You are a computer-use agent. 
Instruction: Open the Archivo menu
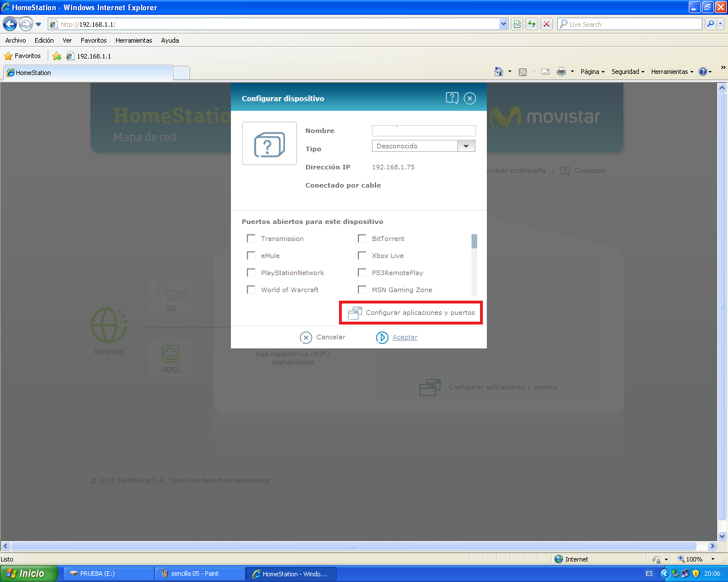point(15,40)
